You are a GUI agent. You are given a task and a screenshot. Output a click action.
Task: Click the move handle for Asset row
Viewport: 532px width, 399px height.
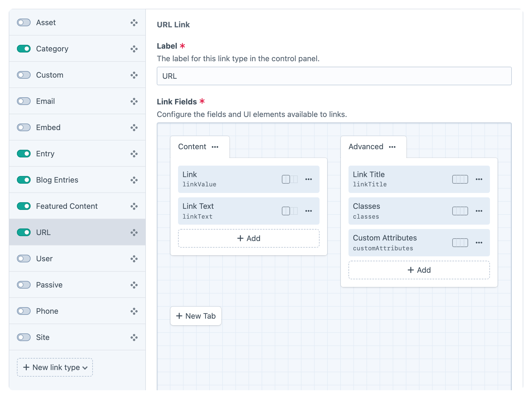click(x=134, y=23)
